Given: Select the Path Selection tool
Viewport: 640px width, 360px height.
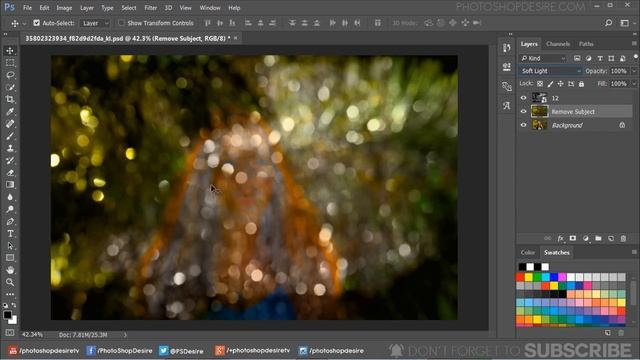Looking at the screenshot, I should 10,246.
